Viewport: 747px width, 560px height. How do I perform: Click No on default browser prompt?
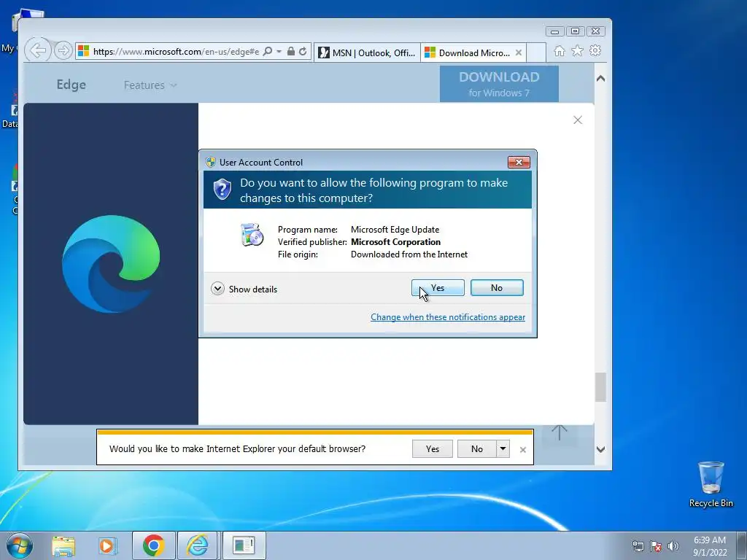coord(477,449)
